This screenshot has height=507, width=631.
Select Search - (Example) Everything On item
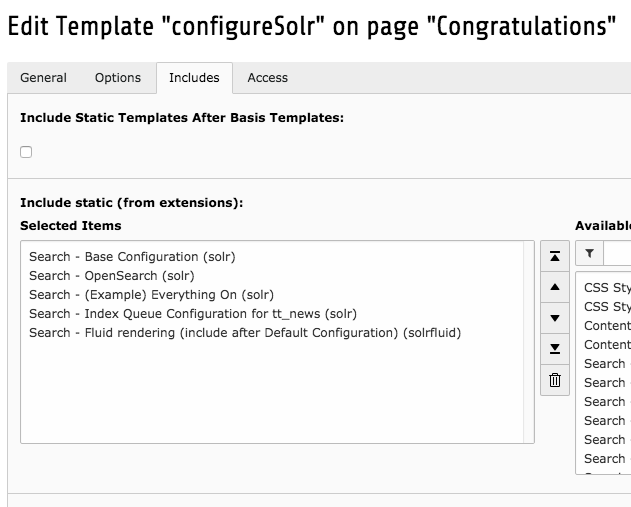click(x=151, y=295)
